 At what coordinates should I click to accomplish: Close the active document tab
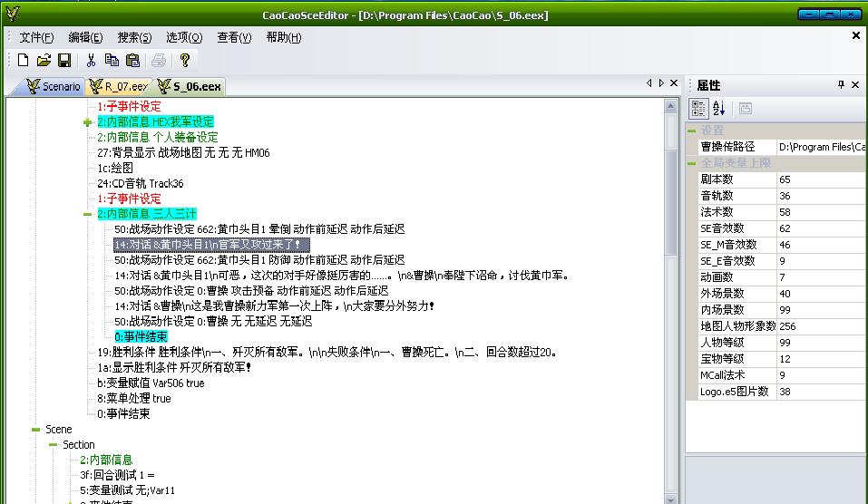[x=674, y=83]
